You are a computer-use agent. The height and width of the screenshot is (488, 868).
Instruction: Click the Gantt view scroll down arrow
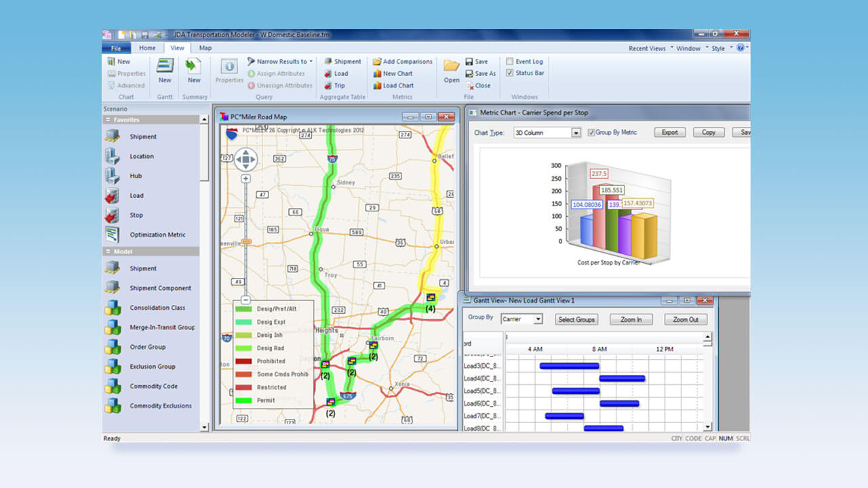coord(708,427)
